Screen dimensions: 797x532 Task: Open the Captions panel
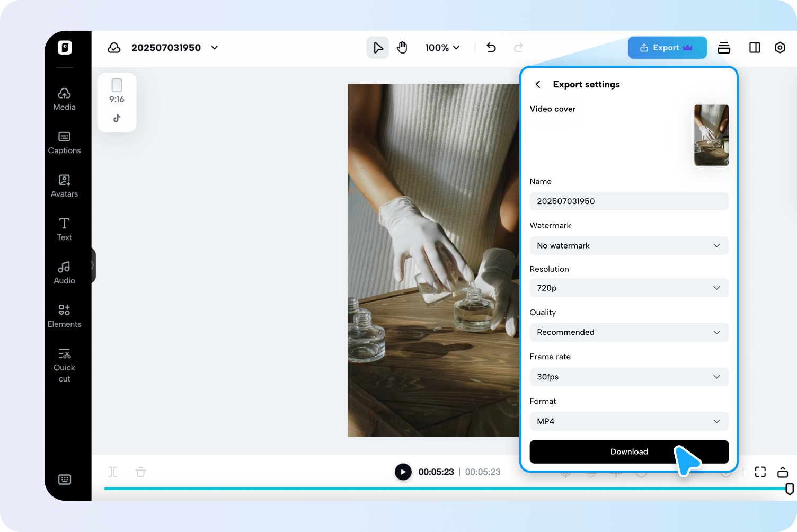pyautogui.click(x=64, y=143)
